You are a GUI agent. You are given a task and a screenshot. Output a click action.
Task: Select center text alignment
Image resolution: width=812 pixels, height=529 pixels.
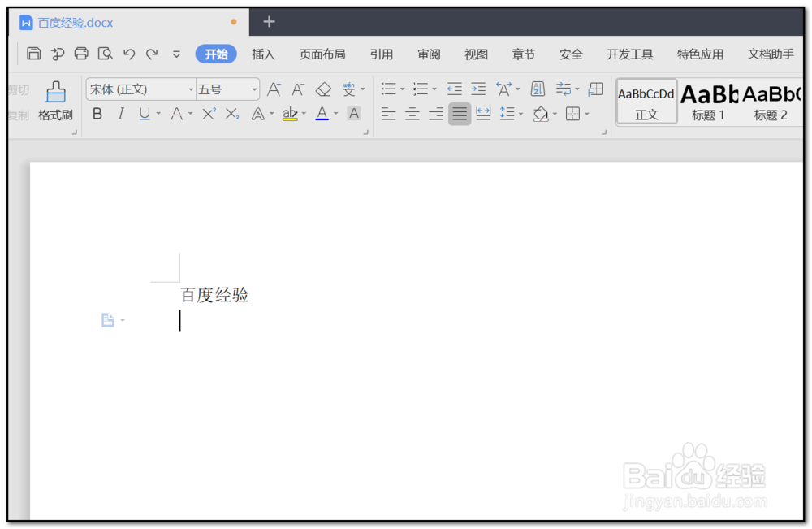[412, 114]
